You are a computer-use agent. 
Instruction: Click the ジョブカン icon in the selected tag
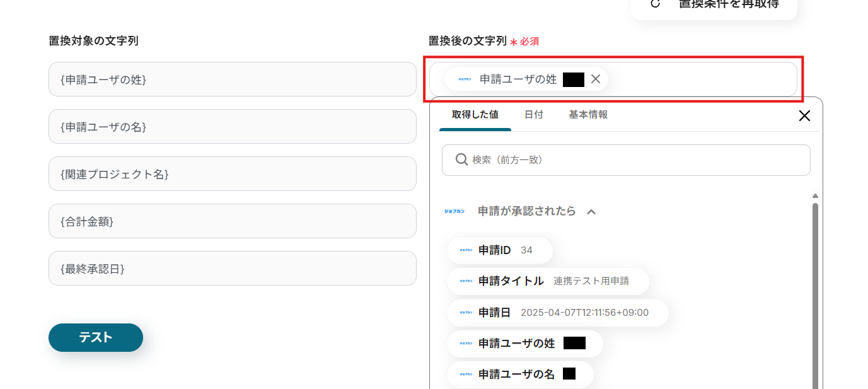tap(465, 79)
